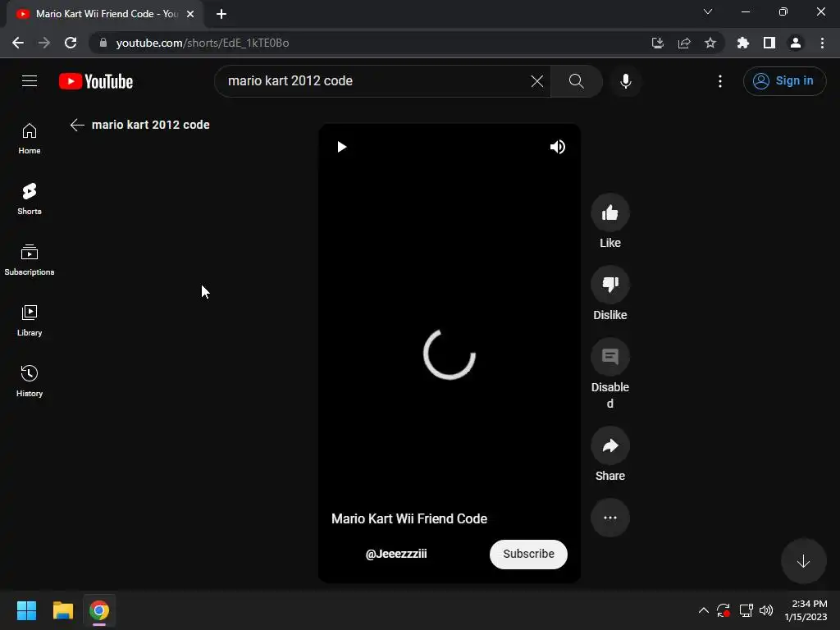Open the network tray icon
840x630 pixels.
coord(746,610)
